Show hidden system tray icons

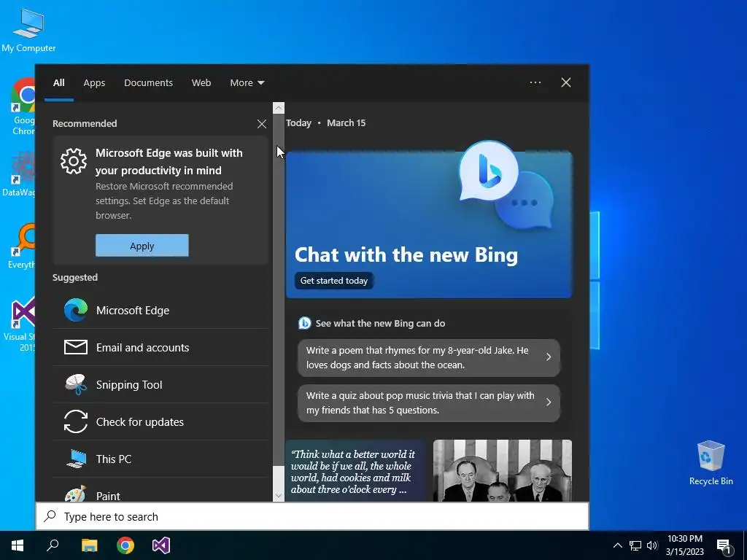(x=617, y=545)
